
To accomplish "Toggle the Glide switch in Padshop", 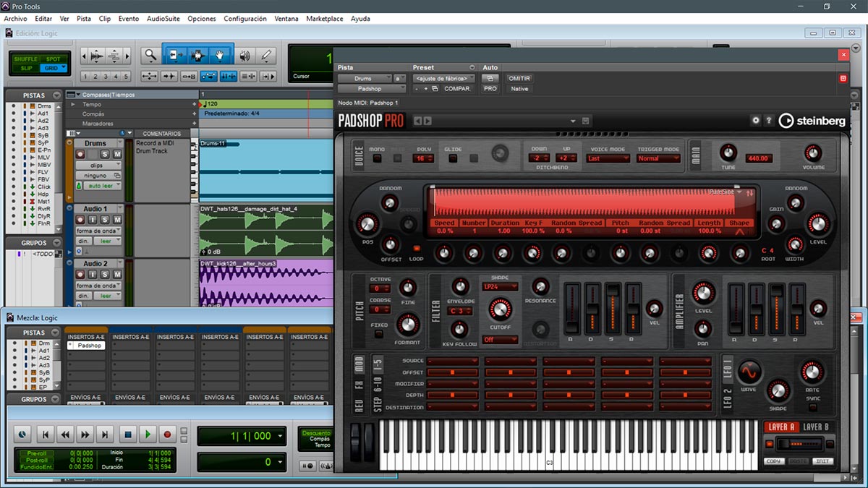I will [x=453, y=158].
